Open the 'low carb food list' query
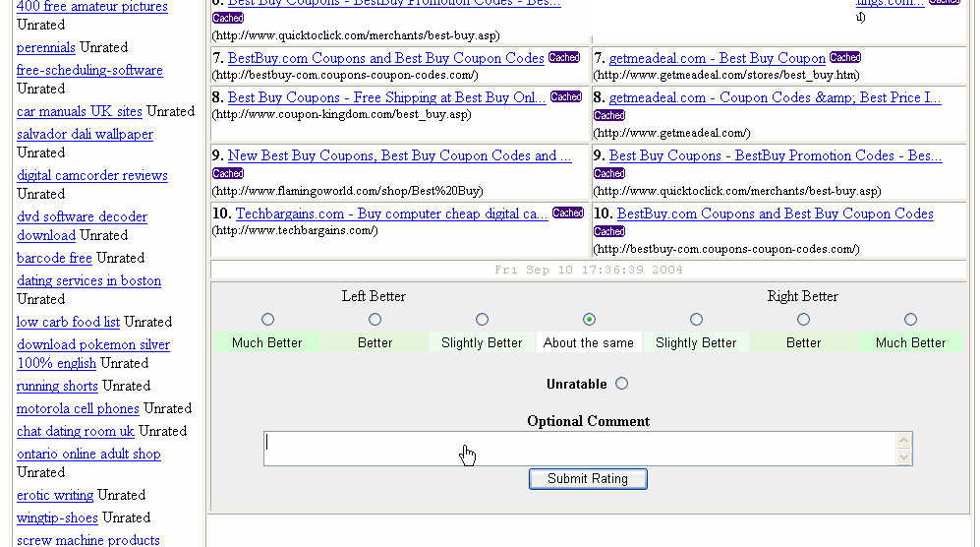980x547 pixels. 68,322
